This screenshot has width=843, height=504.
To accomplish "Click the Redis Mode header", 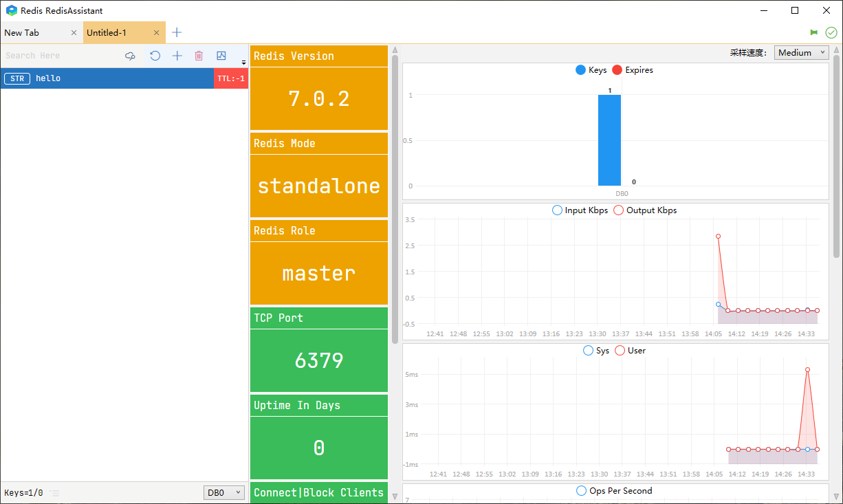I will (x=319, y=144).
